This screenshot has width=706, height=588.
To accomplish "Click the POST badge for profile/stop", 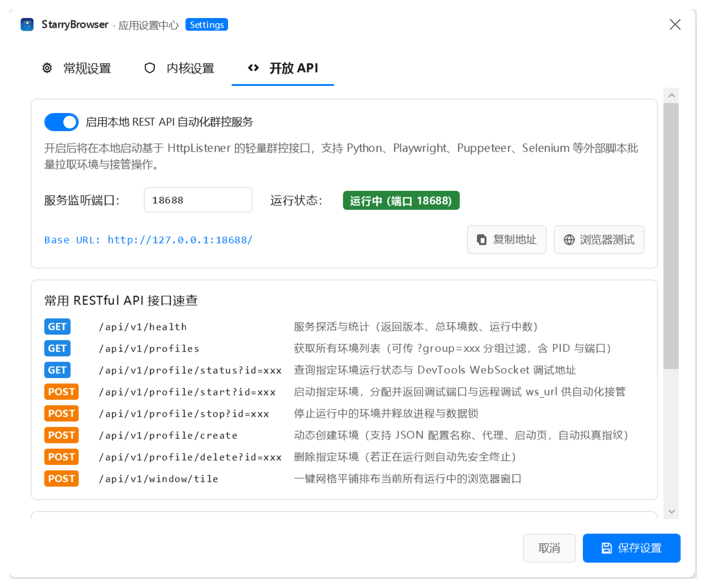I will 62,413.
